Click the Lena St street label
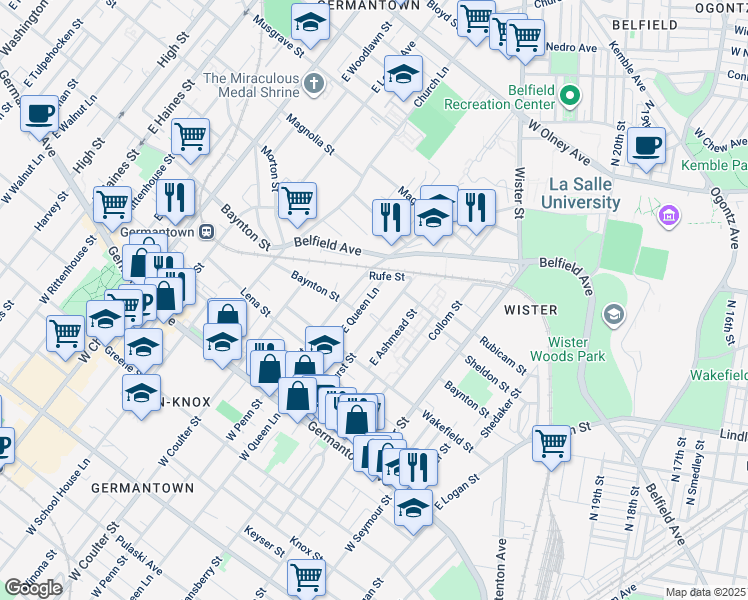Image resolution: width=748 pixels, height=600 pixels. [256, 302]
